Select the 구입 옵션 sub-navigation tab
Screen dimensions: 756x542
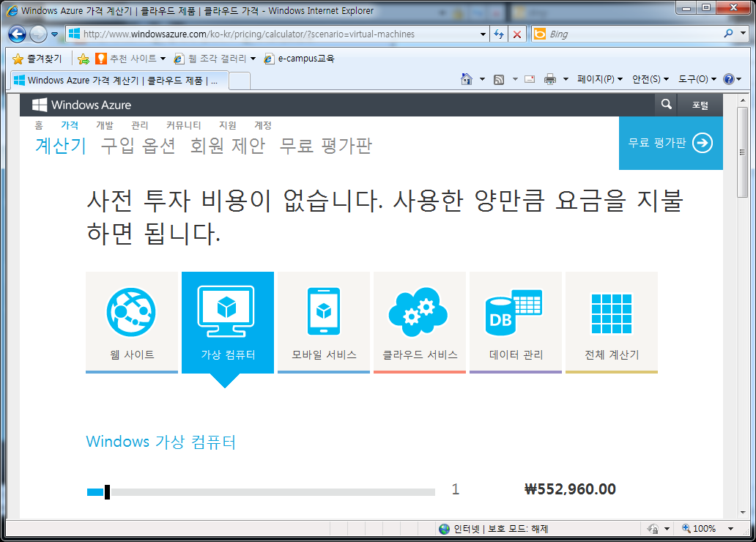[138, 145]
